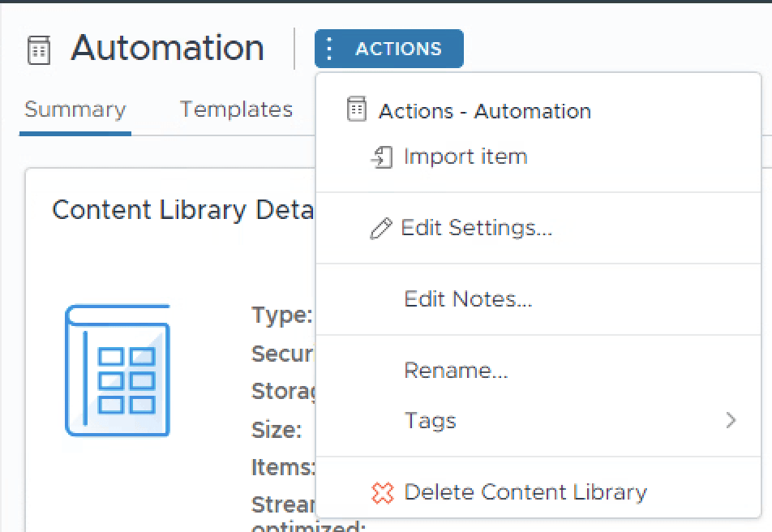Choose Import item from the menu
Screen dimensions: 772x532
(x=465, y=157)
